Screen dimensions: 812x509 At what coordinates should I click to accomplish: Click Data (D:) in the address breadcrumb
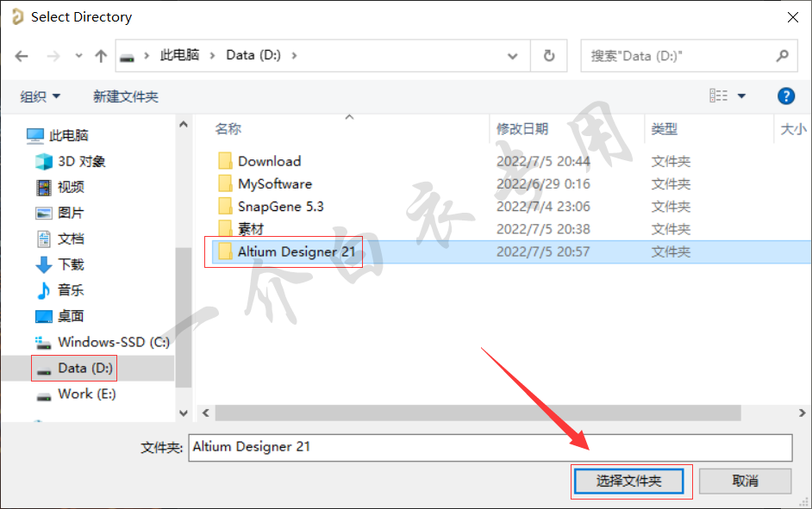[x=253, y=55]
